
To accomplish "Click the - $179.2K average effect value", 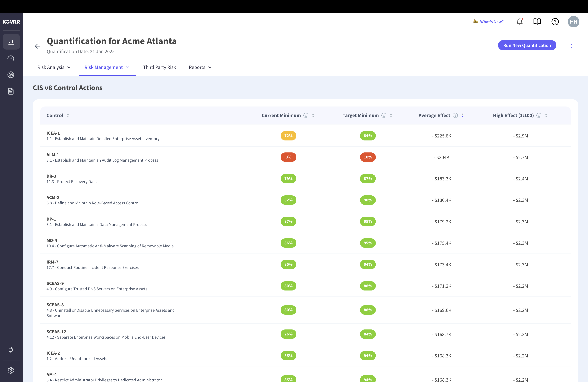I will [441, 222].
